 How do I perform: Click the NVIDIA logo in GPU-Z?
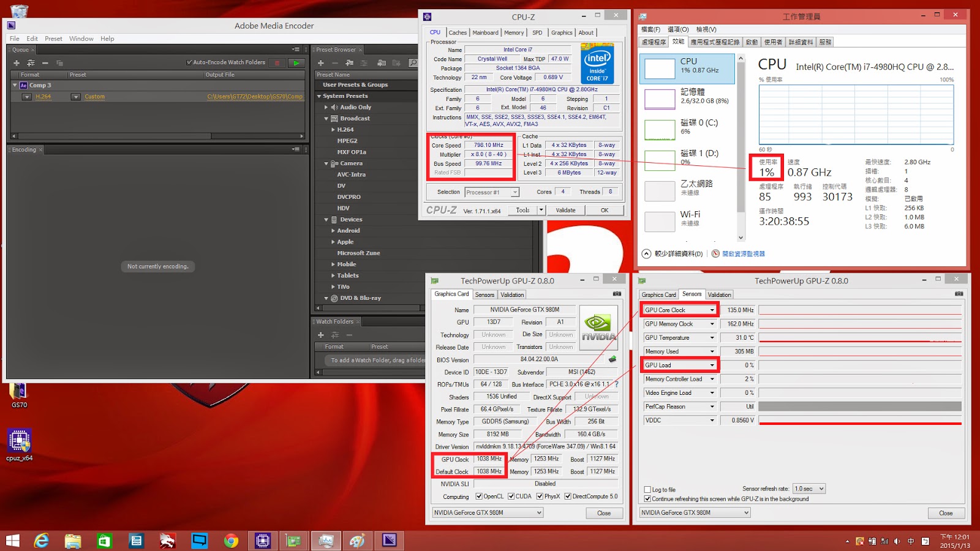pyautogui.click(x=598, y=328)
